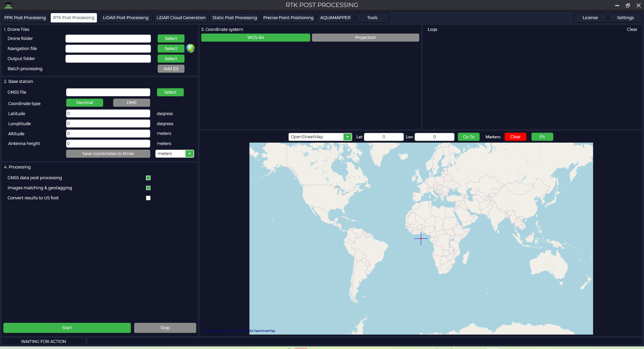
Task: Click the globe icon beside Navigation file
Action: (x=190, y=48)
